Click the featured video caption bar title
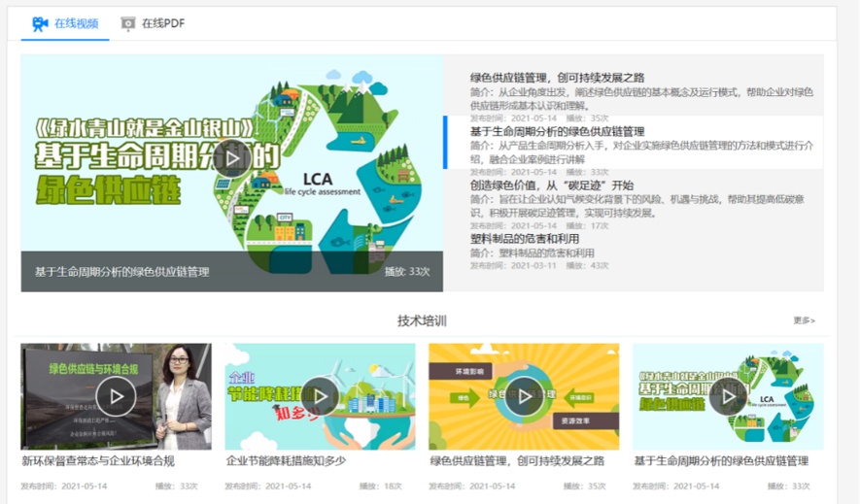The width and height of the screenshot is (860, 504). [x=122, y=272]
